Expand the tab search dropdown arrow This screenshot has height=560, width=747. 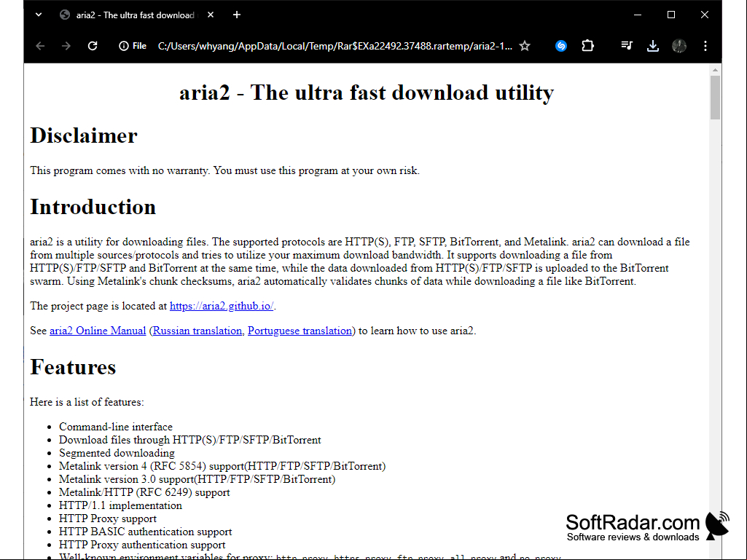coord(39,15)
